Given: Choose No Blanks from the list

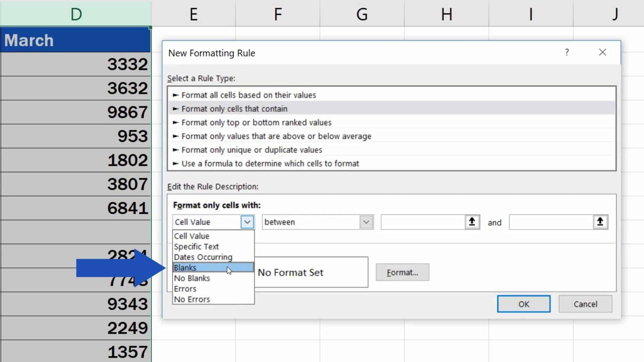Looking at the screenshot, I should (192, 278).
